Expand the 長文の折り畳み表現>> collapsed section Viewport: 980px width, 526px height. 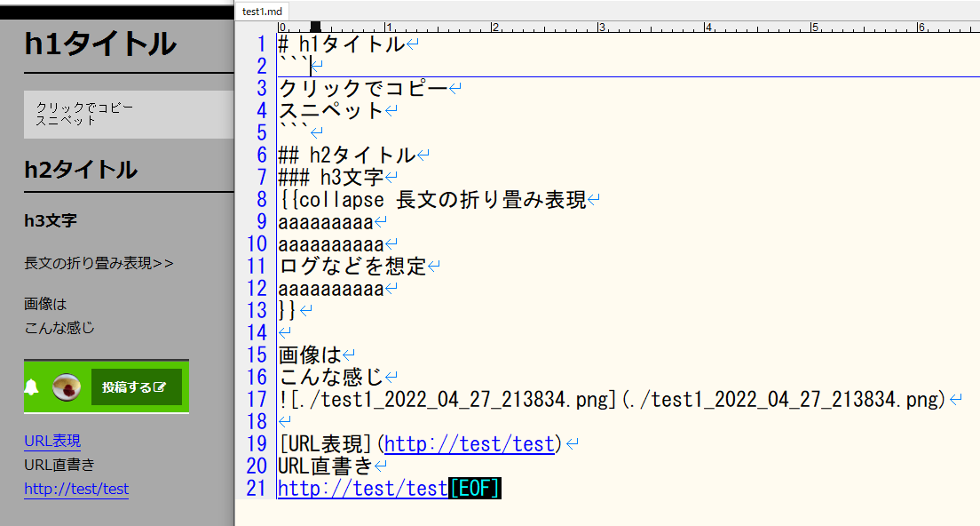tap(99, 263)
